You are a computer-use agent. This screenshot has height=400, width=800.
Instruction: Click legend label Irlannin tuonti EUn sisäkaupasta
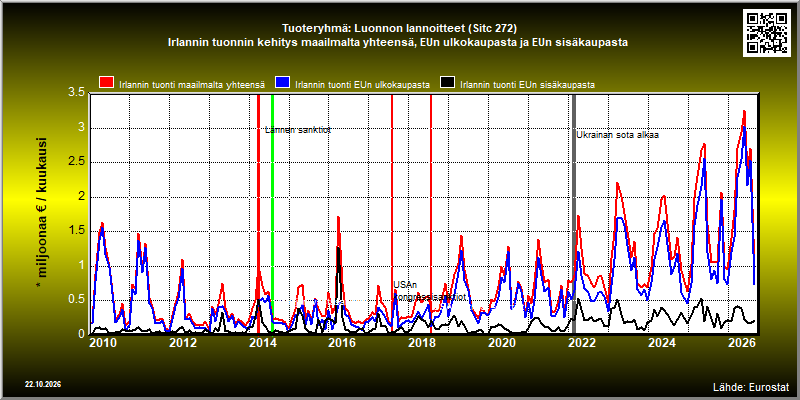pos(528,85)
